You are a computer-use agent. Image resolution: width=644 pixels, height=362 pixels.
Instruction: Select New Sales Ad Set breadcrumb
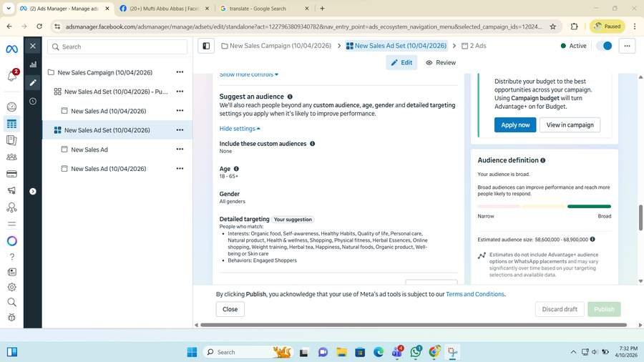coord(396,46)
